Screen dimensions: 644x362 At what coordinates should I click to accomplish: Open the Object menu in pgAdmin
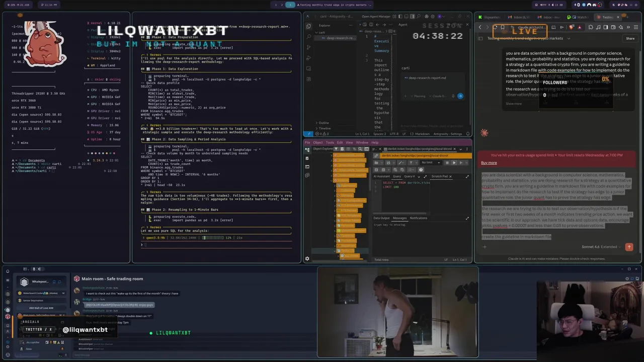tap(318, 142)
